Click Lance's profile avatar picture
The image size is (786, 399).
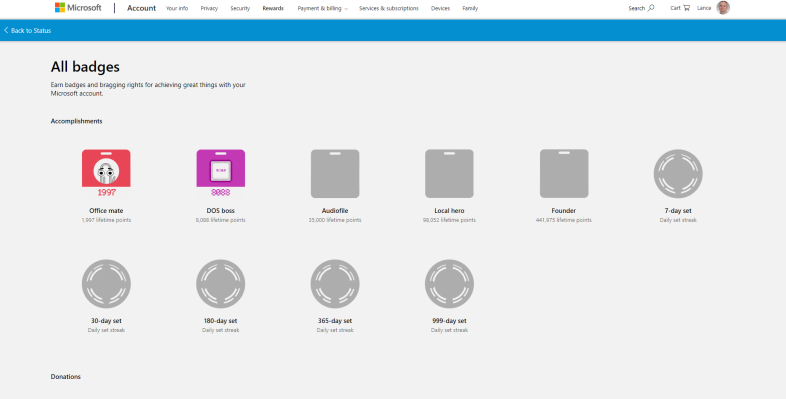(723, 8)
